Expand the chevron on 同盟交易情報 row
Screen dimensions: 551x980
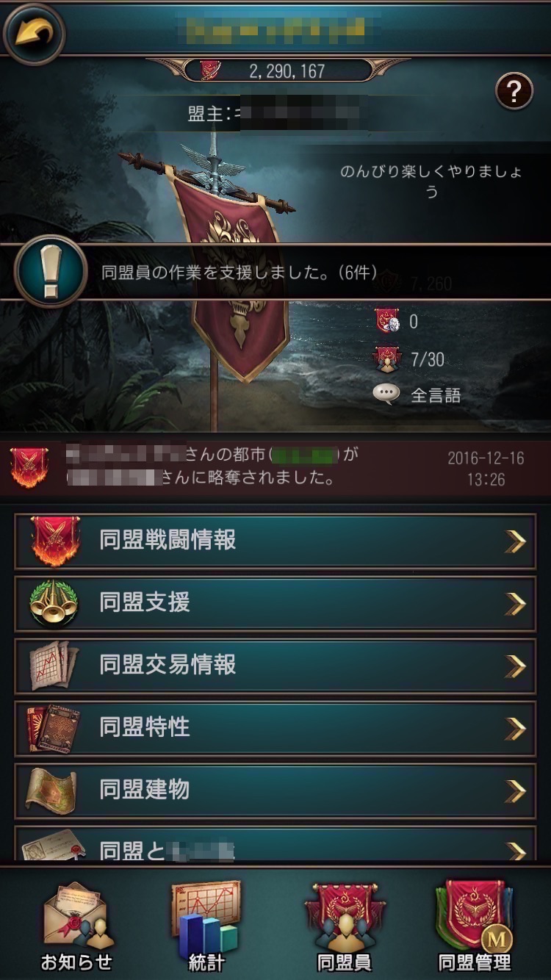point(516,666)
